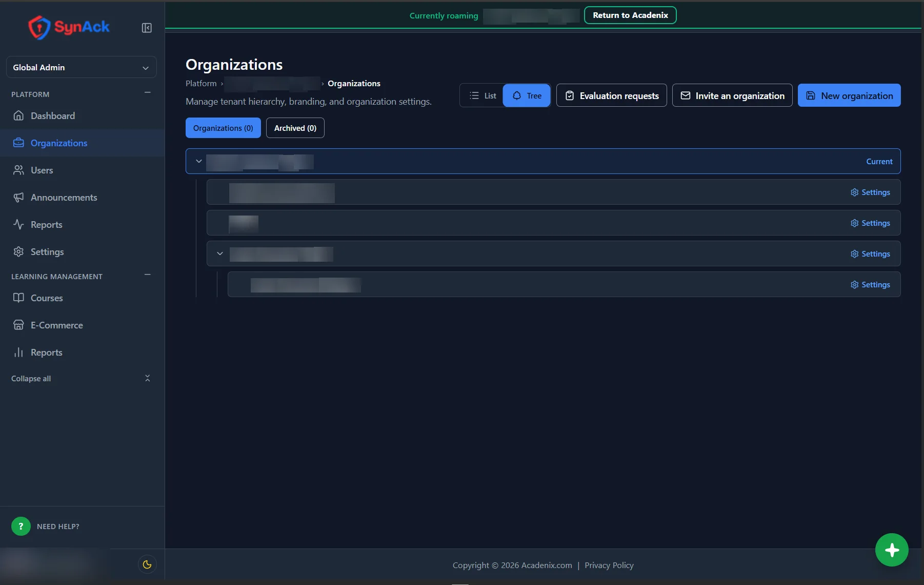Viewport: 924px width, 585px height.
Task: Collapse the PLATFORM sidebar section
Action: (148, 93)
